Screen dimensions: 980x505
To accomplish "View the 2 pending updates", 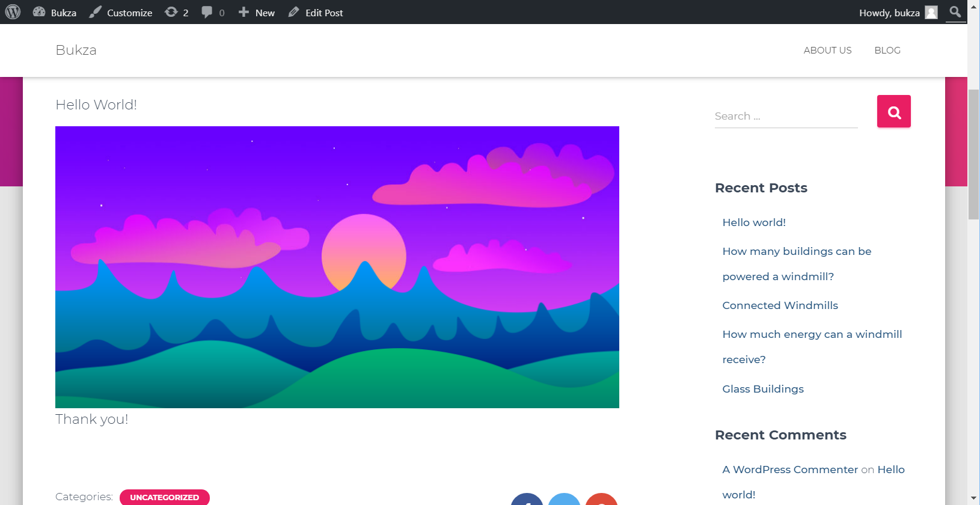I will pos(177,13).
